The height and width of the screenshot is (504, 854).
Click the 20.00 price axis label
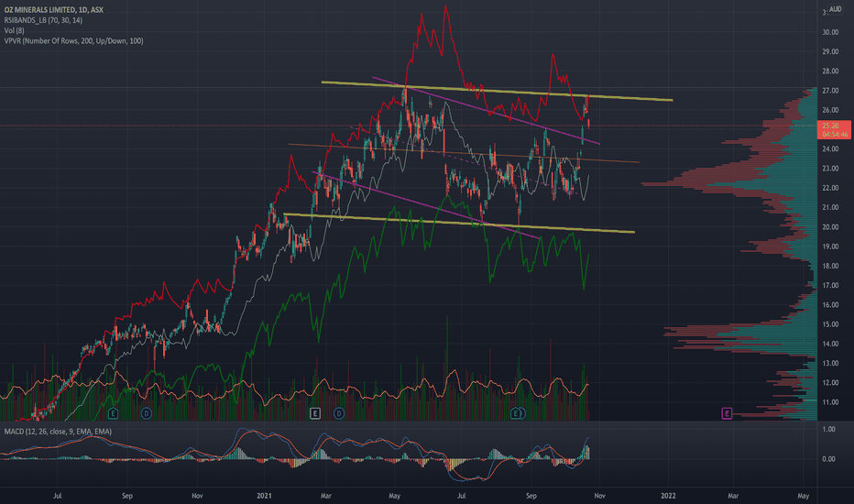[830, 227]
